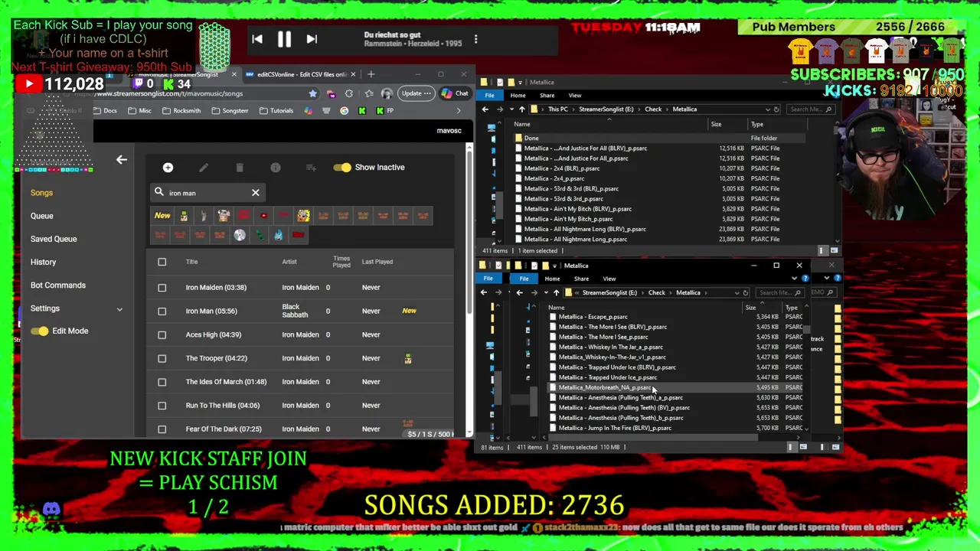Open the Copilot Chat button
This screenshot has height=551, width=980.
tap(455, 93)
